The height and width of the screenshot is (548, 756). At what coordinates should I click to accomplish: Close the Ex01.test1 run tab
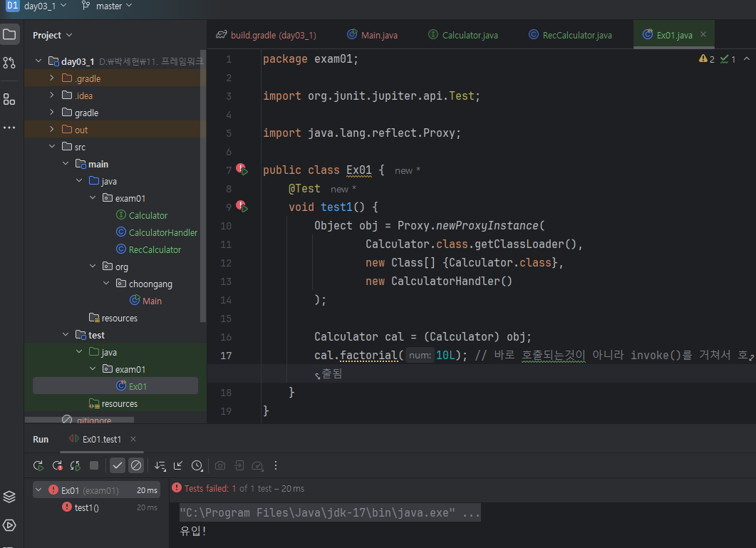[x=133, y=439]
